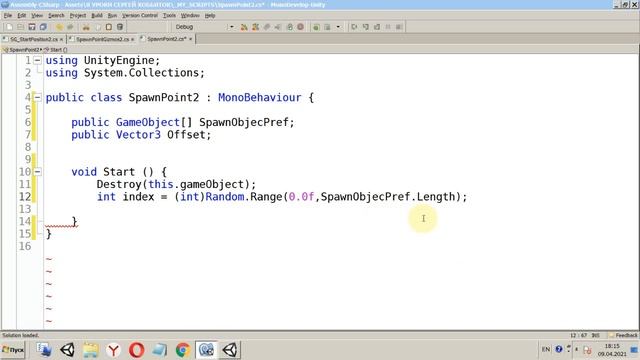The height and width of the screenshot is (360, 640).
Task: Collapse the SpawnPoint2 class fold at line 4
Action: click(x=37, y=98)
